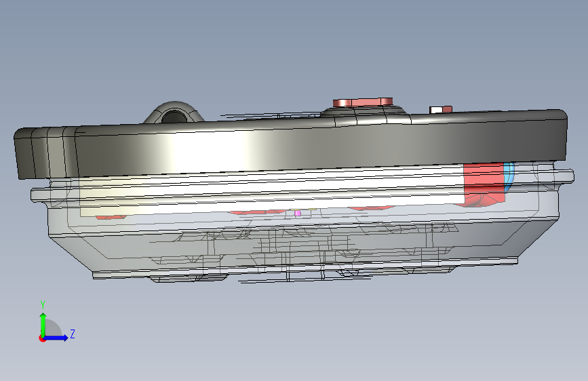The width and height of the screenshot is (588, 381).
Task: Select the ring-shaped loop on the top cover
Action: coord(174,112)
